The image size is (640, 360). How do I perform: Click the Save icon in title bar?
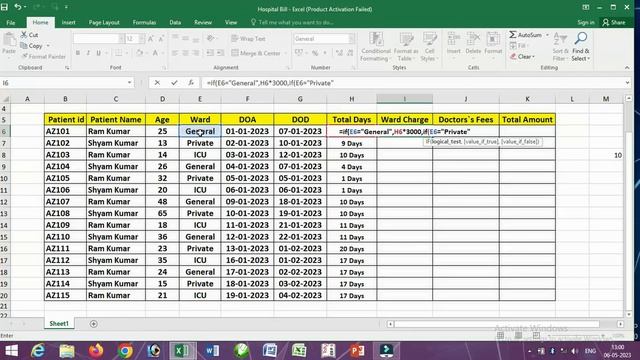(4, 7)
